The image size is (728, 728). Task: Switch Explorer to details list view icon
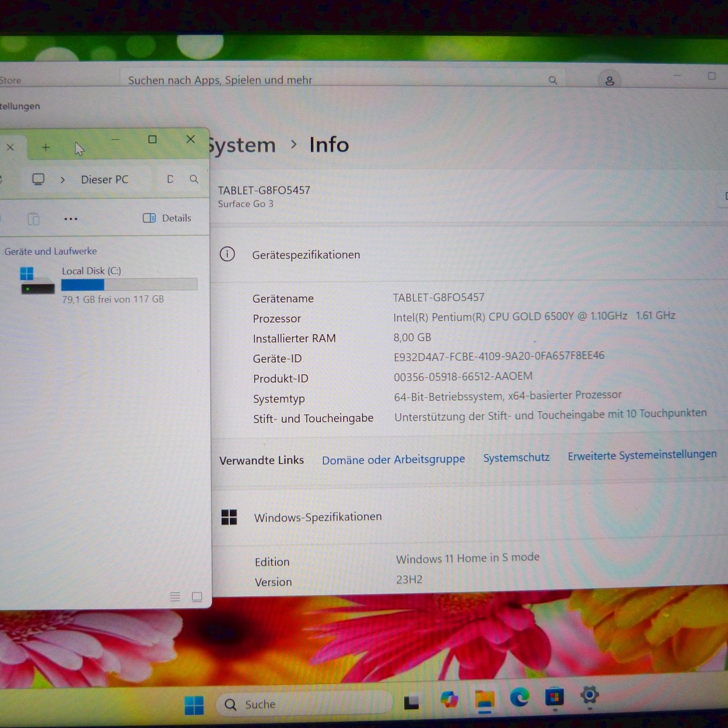point(175,597)
